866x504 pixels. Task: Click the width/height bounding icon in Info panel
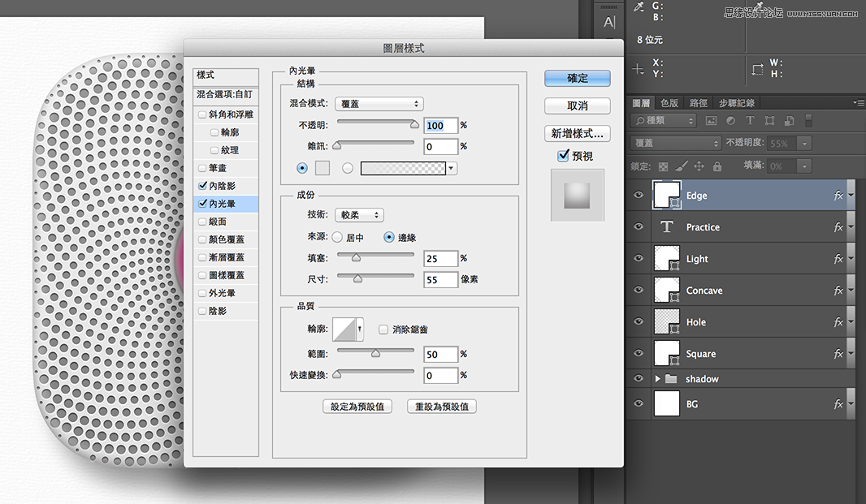point(757,70)
